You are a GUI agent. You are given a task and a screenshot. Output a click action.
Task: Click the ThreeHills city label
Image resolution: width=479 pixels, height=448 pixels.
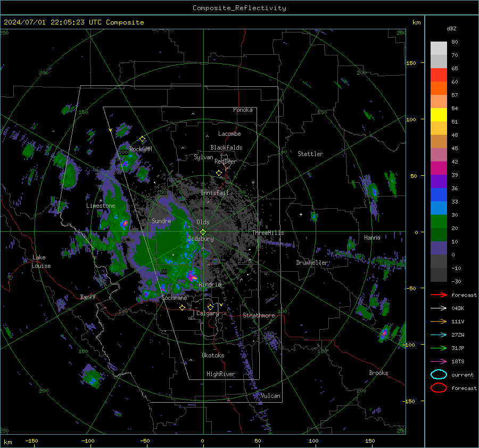tap(268, 233)
